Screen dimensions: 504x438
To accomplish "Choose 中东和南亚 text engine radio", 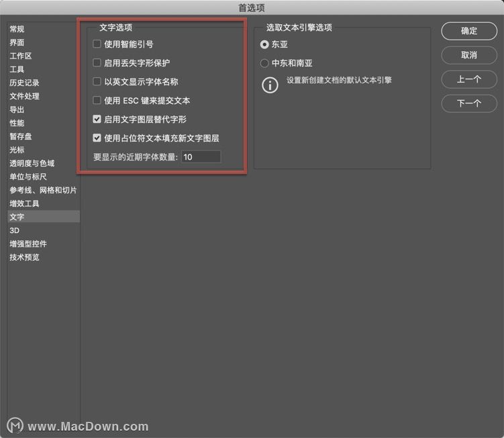I will (264, 63).
